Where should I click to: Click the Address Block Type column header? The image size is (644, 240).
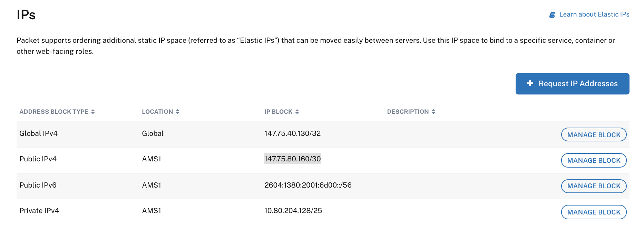coord(54,112)
